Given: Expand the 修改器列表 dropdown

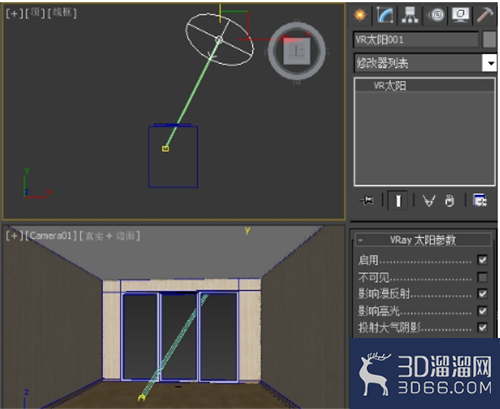Looking at the screenshot, I should [x=490, y=63].
